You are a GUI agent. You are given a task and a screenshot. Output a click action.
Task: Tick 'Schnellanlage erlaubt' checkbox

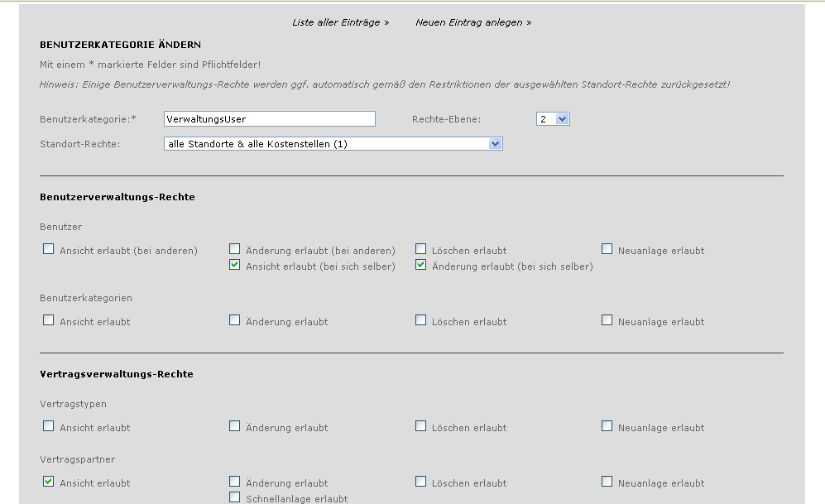coord(235,497)
